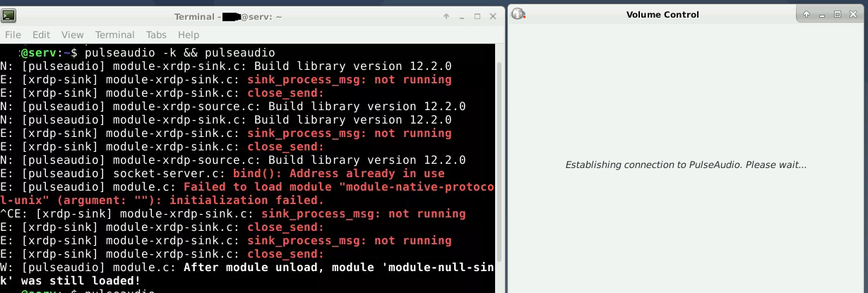Open the Tabs menu in Terminal

click(156, 35)
